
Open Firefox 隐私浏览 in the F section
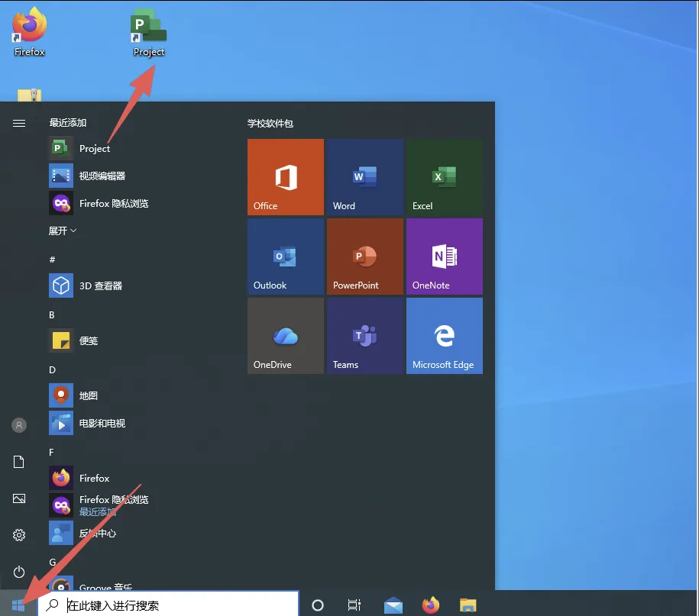pos(134,505)
